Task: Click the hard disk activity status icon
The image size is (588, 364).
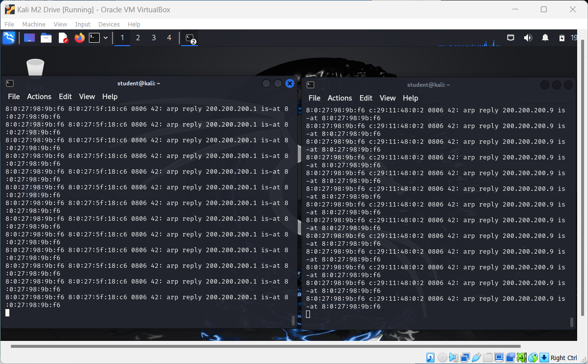Action: pos(430,358)
